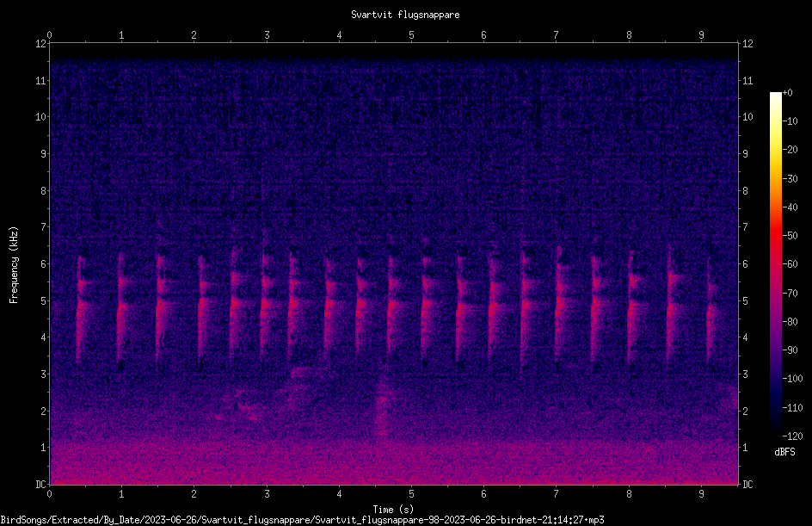Image resolution: width=812 pixels, height=526 pixels.
Task: Click the '12' label on the left frequency axis
Action: (x=41, y=44)
